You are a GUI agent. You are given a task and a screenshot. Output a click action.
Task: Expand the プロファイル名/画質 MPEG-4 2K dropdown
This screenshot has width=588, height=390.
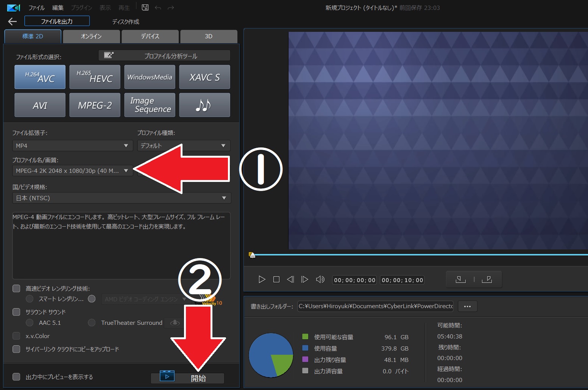click(73, 171)
